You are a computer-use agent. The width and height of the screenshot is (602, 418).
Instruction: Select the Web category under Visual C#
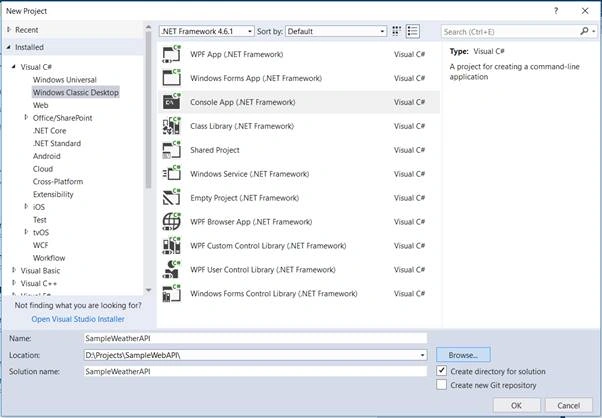40,105
